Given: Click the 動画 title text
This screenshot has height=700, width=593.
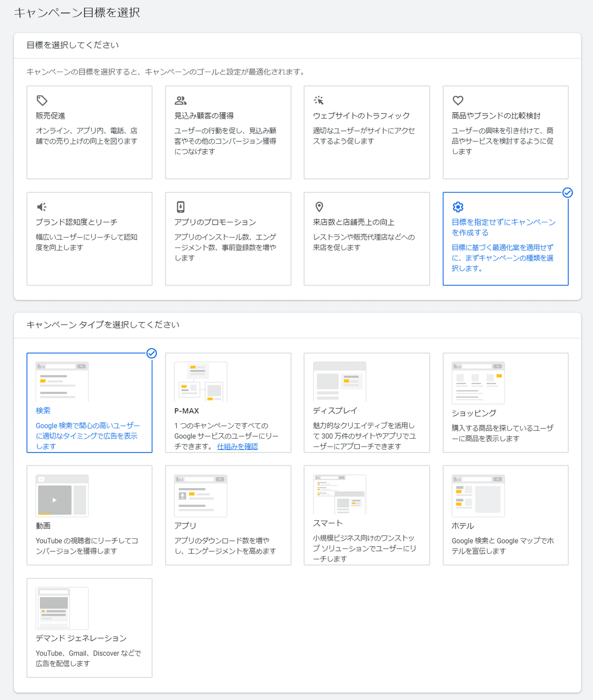Looking at the screenshot, I should (x=43, y=526).
